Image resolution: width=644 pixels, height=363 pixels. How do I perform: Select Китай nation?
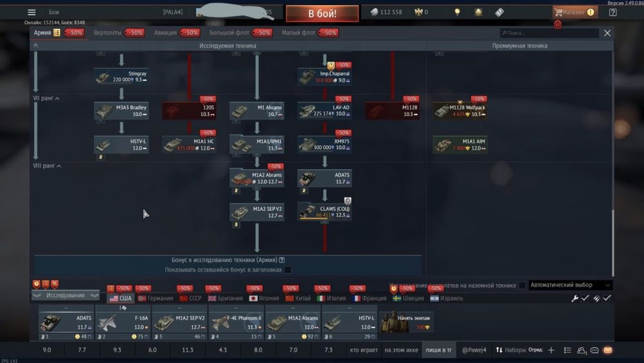(298, 299)
